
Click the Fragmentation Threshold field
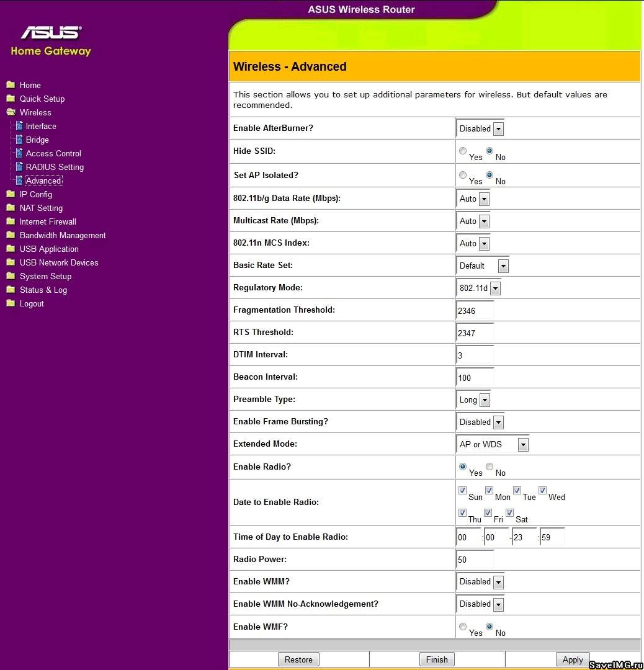pos(475,311)
